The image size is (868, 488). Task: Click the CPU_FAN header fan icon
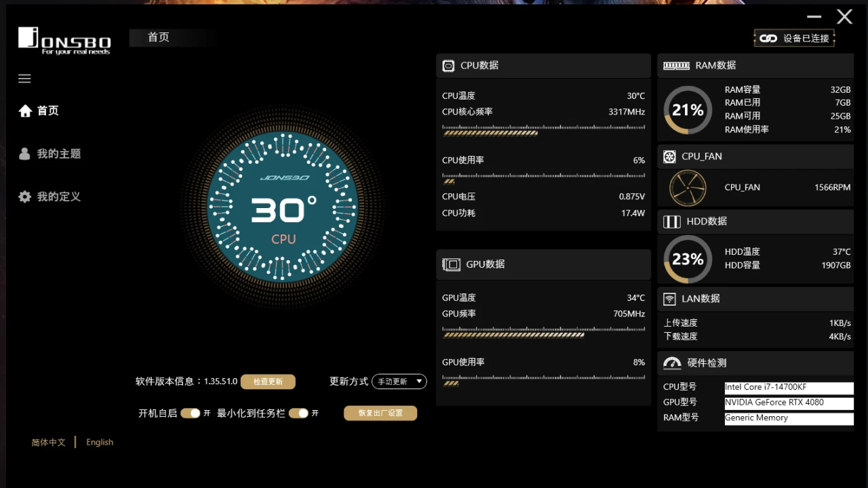point(669,157)
